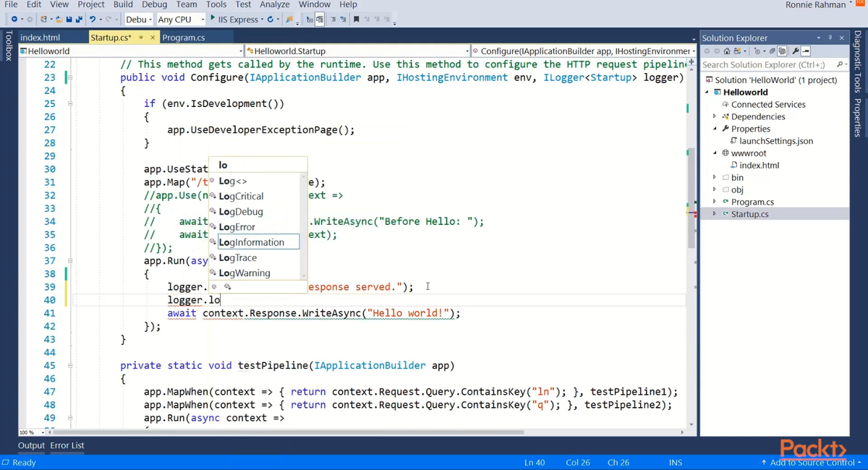Screen dimensions: 868x470
Task: Click the Collapse All icon in Solution Explorer
Action: click(773, 51)
